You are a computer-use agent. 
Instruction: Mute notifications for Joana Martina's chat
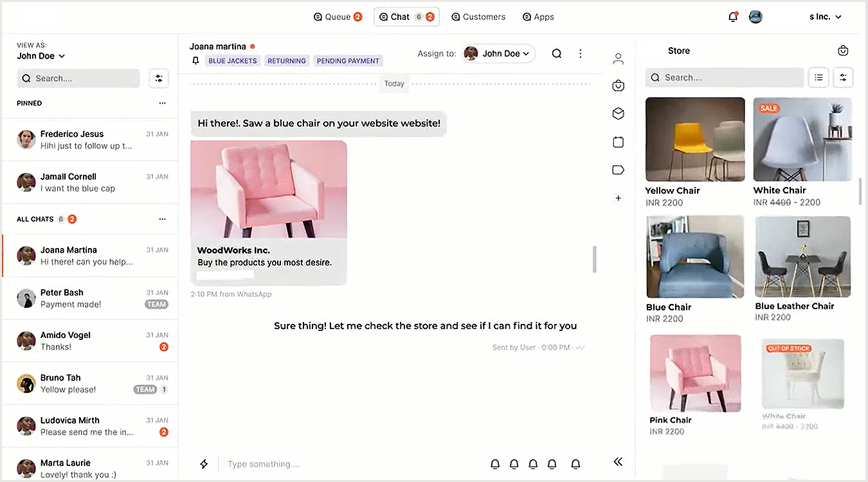tap(195, 60)
